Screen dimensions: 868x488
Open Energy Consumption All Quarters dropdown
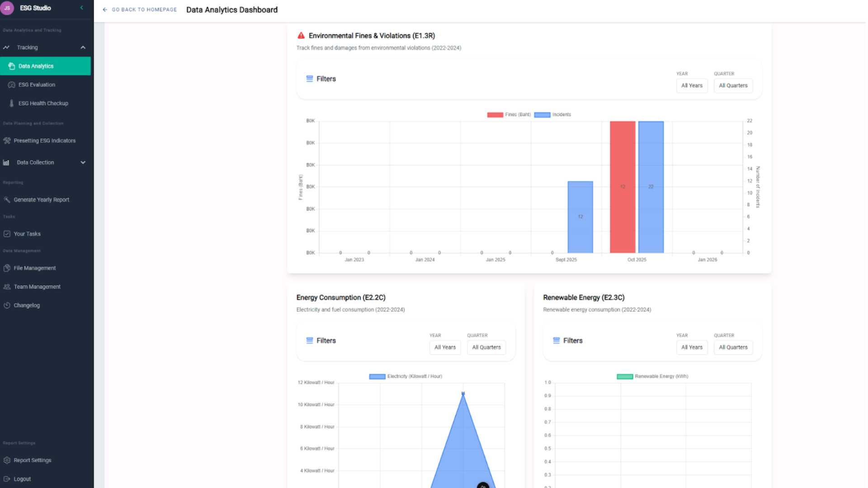tap(486, 347)
